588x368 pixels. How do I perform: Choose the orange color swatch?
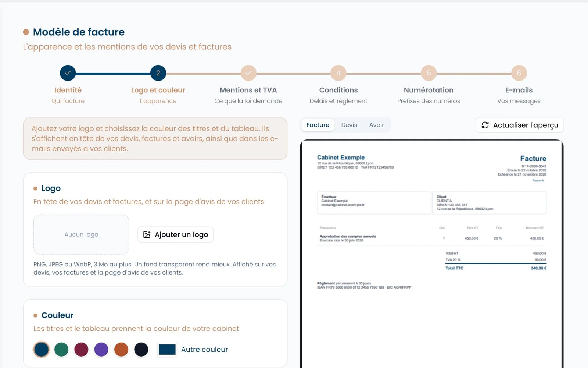pyautogui.click(x=121, y=349)
